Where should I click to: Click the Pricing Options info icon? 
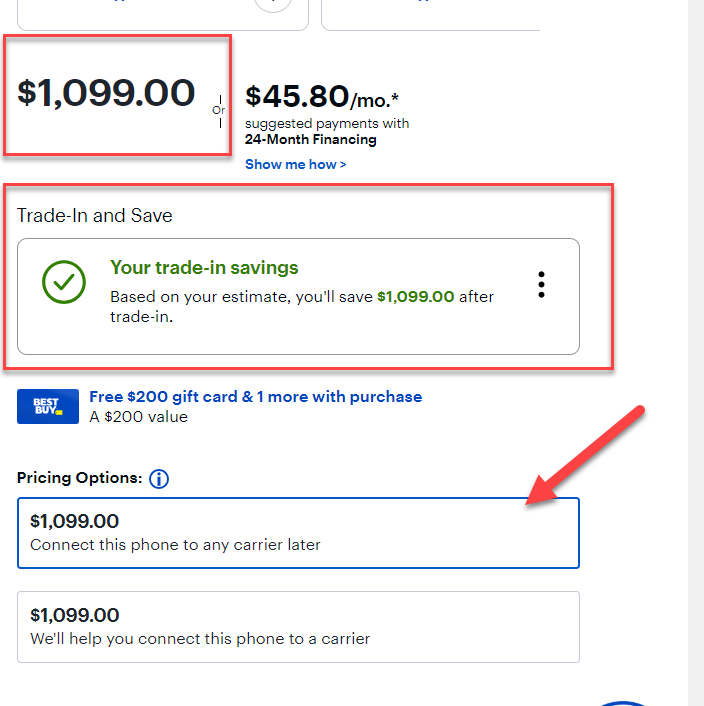[x=159, y=479]
